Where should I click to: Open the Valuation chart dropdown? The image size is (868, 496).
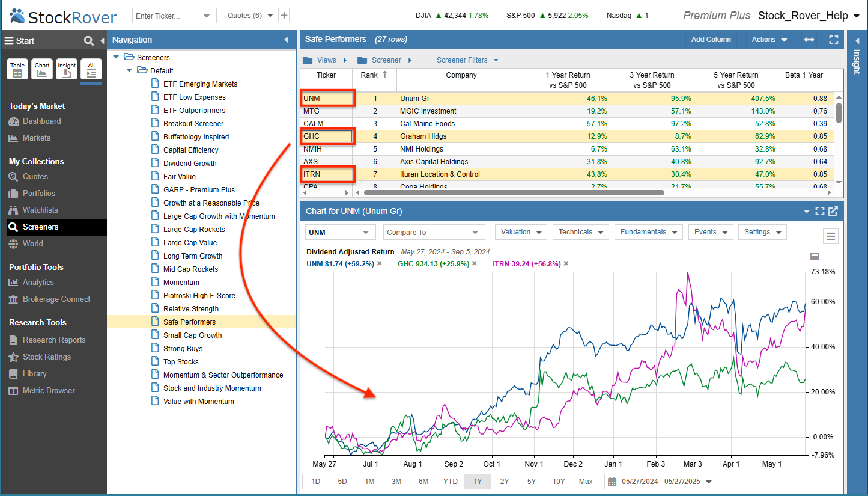pyautogui.click(x=520, y=232)
